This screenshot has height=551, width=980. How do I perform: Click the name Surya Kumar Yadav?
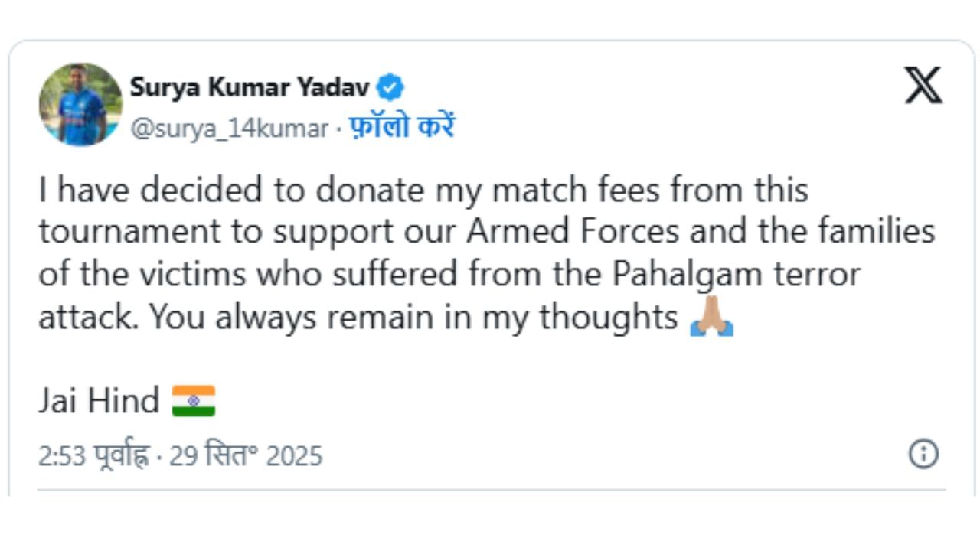(x=250, y=88)
